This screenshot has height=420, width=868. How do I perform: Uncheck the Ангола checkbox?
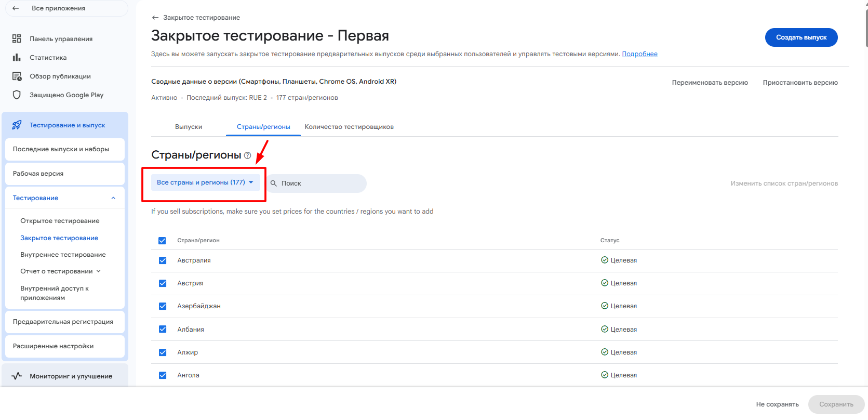pos(163,375)
